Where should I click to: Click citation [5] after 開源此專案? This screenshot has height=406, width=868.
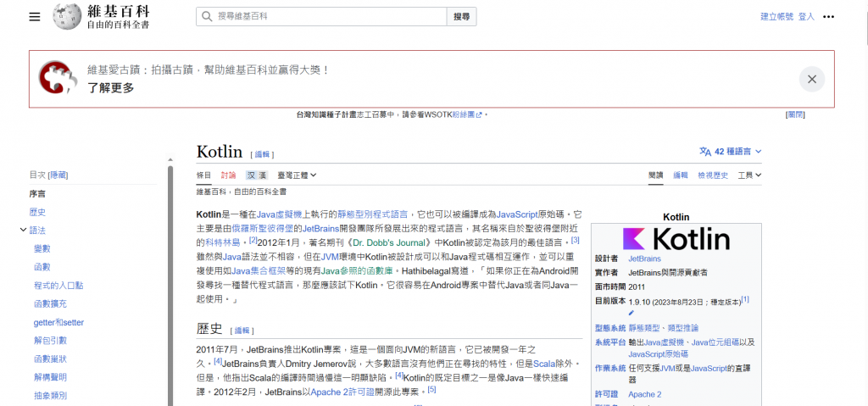pyautogui.click(x=431, y=389)
